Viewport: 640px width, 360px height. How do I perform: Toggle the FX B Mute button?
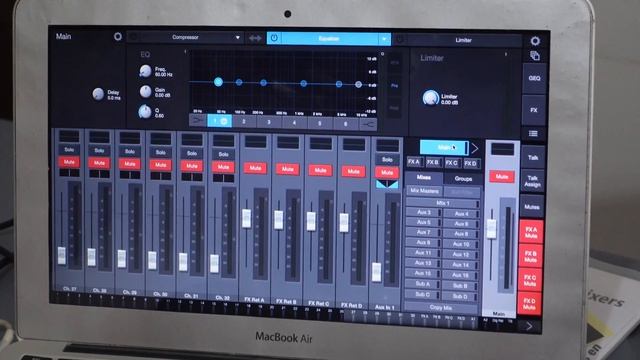[x=530, y=256]
